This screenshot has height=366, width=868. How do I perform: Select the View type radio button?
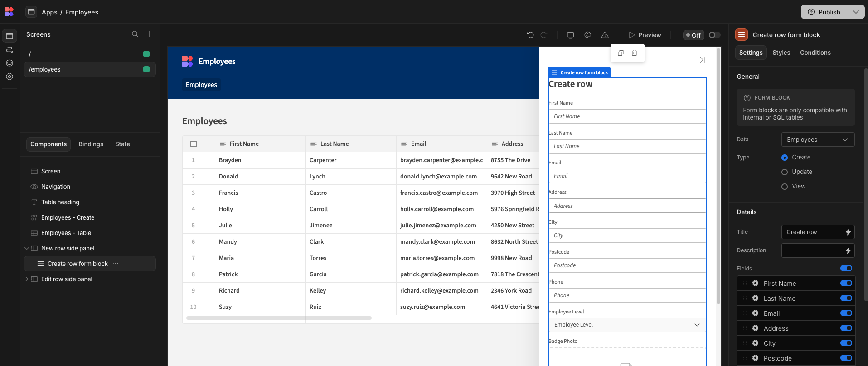tap(785, 187)
